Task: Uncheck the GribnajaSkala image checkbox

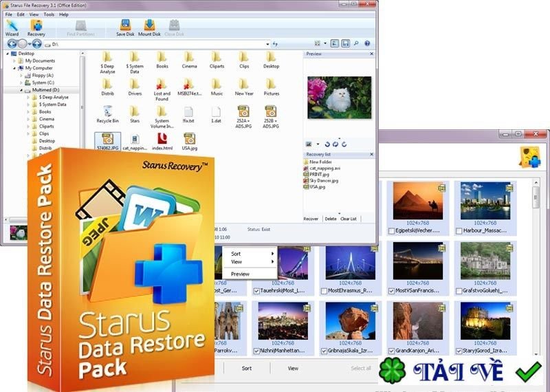Action: [x=324, y=351]
